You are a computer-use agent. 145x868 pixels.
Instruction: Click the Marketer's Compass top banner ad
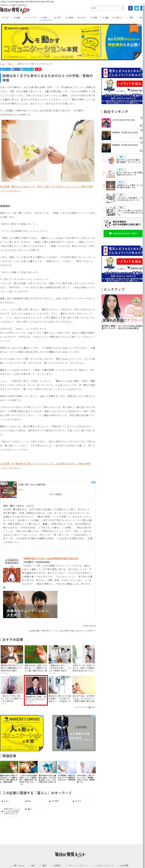[x=71, y=42]
